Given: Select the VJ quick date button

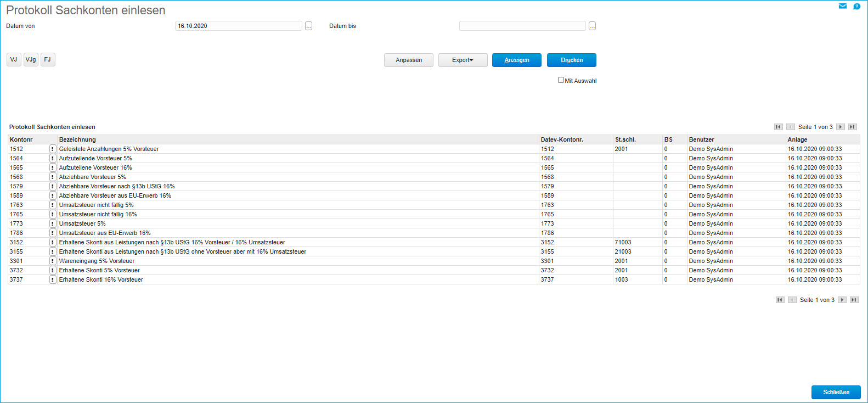Looking at the screenshot, I should (x=14, y=59).
